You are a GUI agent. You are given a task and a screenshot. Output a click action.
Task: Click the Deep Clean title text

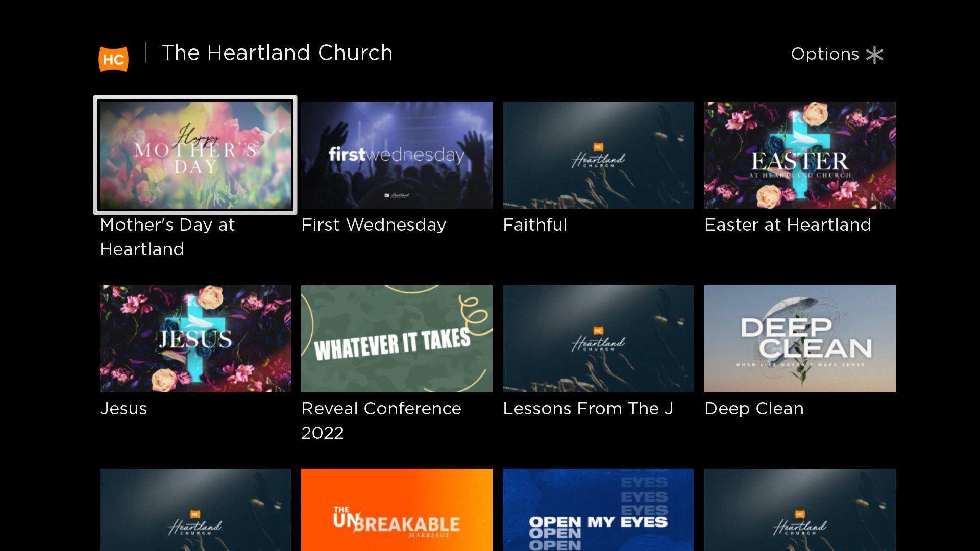pos(754,409)
